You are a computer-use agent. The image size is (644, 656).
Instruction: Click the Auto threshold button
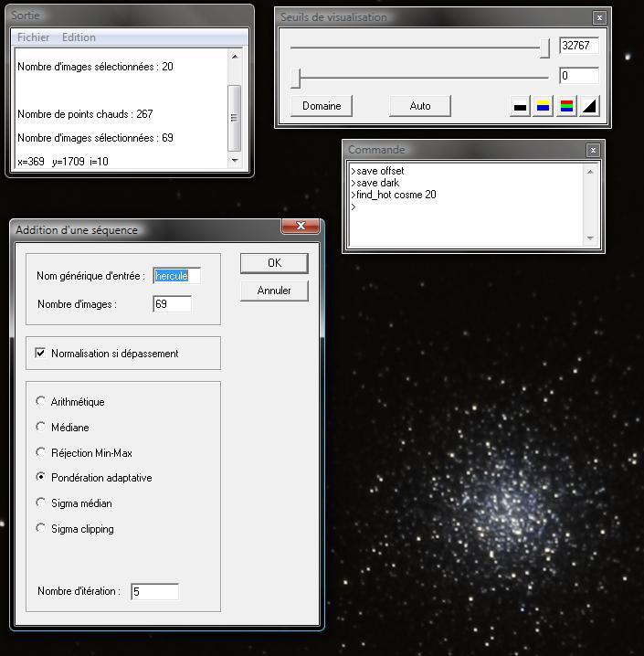420,106
